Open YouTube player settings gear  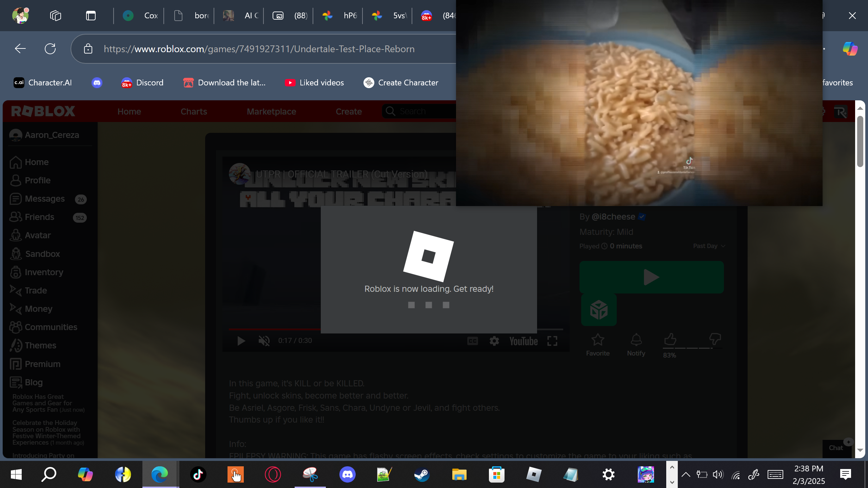point(494,341)
